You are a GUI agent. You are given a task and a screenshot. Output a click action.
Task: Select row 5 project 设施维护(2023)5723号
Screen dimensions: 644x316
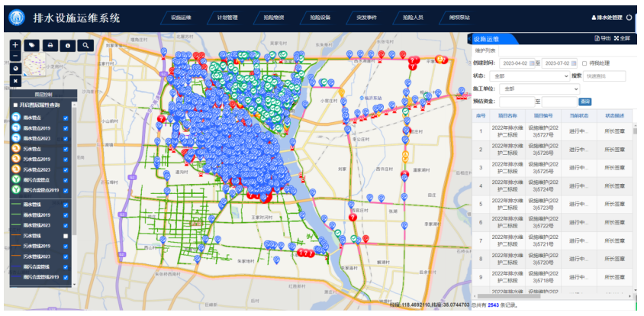pyautogui.click(x=552, y=205)
